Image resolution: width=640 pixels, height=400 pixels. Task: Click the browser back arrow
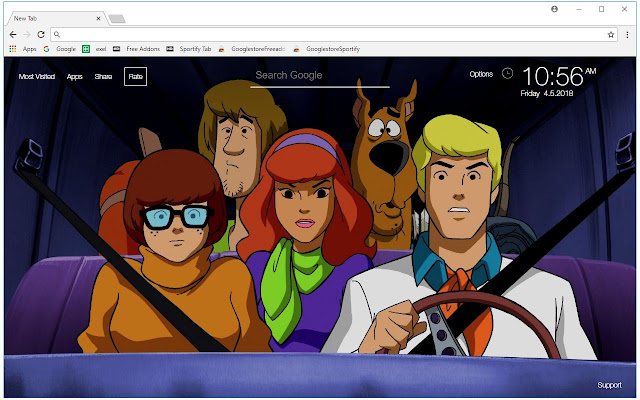click(x=13, y=35)
